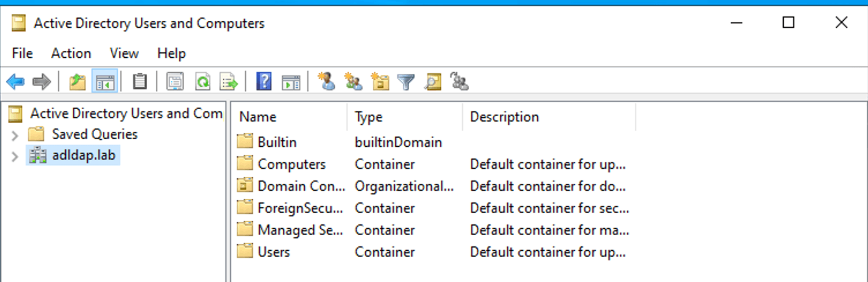Click the Saved Queries folder icon
Screen dimensions: 868x282
(36, 134)
